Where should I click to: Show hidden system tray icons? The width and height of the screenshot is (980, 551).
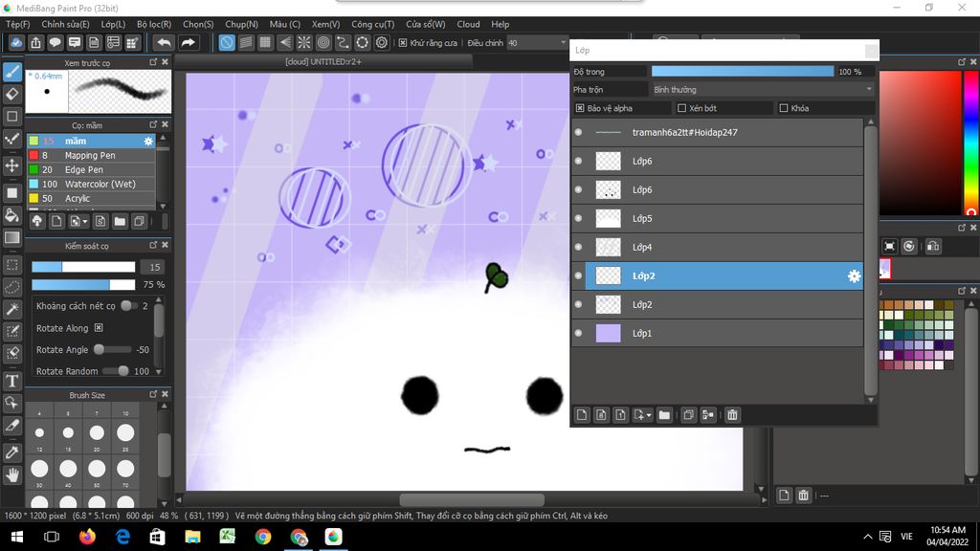[867, 537]
